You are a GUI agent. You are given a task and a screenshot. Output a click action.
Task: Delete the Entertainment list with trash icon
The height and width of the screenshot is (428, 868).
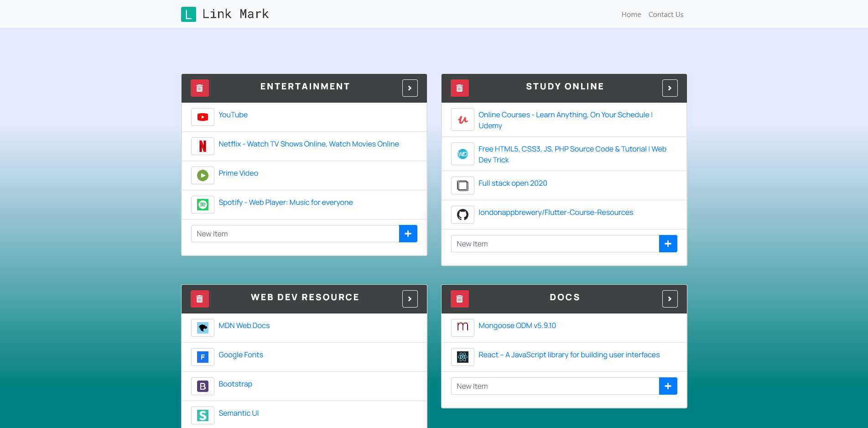coord(200,88)
